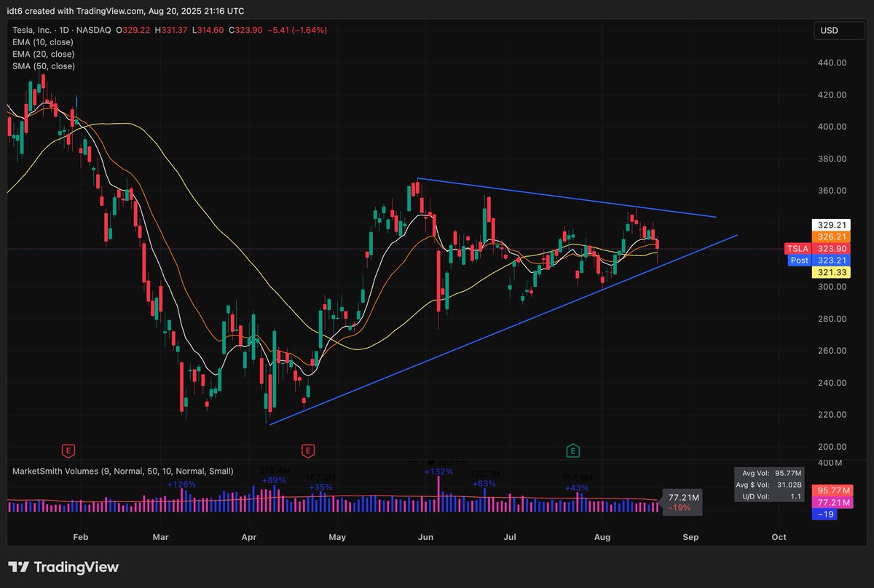This screenshot has height=588, width=874.
Task: Select the upper descending blue trendline
Action: click(567, 198)
